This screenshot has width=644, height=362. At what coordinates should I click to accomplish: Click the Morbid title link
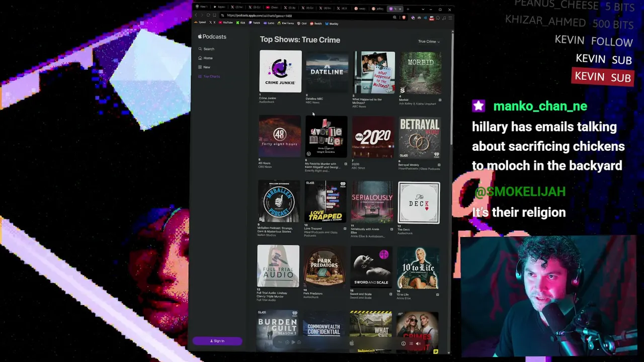404,100
